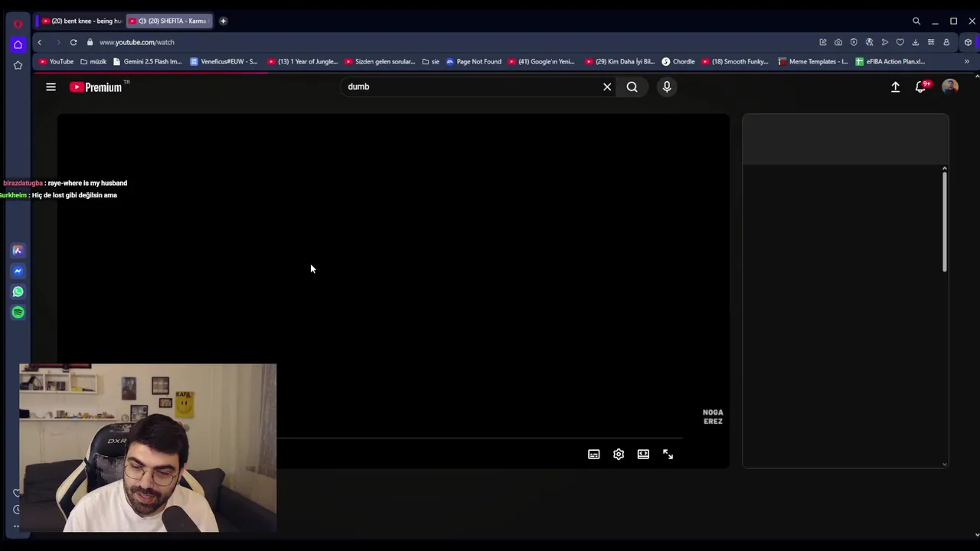Start voice search with the microphone
Image resolution: width=980 pixels, height=551 pixels.
[x=667, y=87]
